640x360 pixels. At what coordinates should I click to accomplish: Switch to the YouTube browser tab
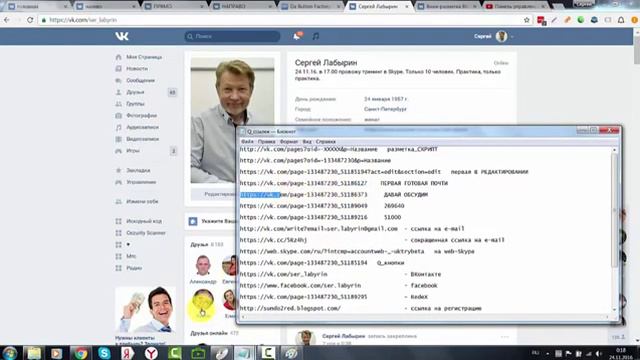[x=516, y=7]
